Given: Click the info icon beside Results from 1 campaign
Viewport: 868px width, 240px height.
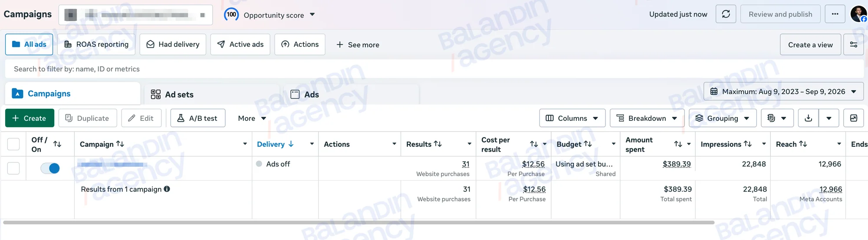Looking at the screenshot, I should [167, 189].
